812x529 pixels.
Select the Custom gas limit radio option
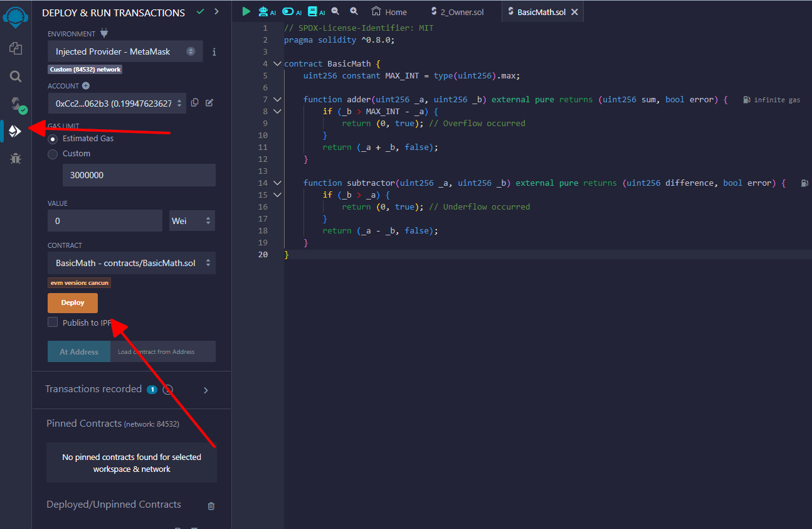(x=53, y=154)
